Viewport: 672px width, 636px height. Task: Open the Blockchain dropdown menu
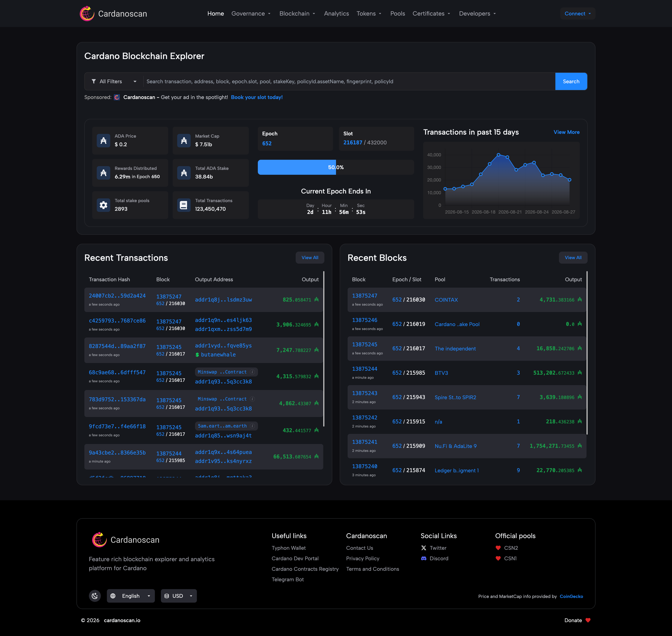point(297,13)
